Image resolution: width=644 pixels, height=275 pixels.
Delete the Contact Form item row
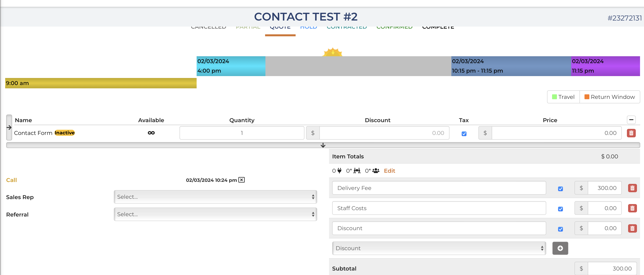(x=631, y=133)
